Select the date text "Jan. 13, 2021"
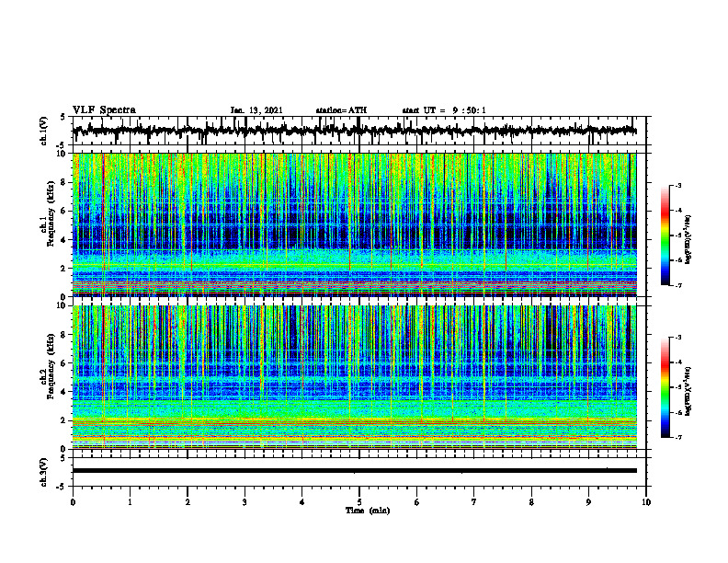Viewport: 728px width, 563px height. pos(256,110)
